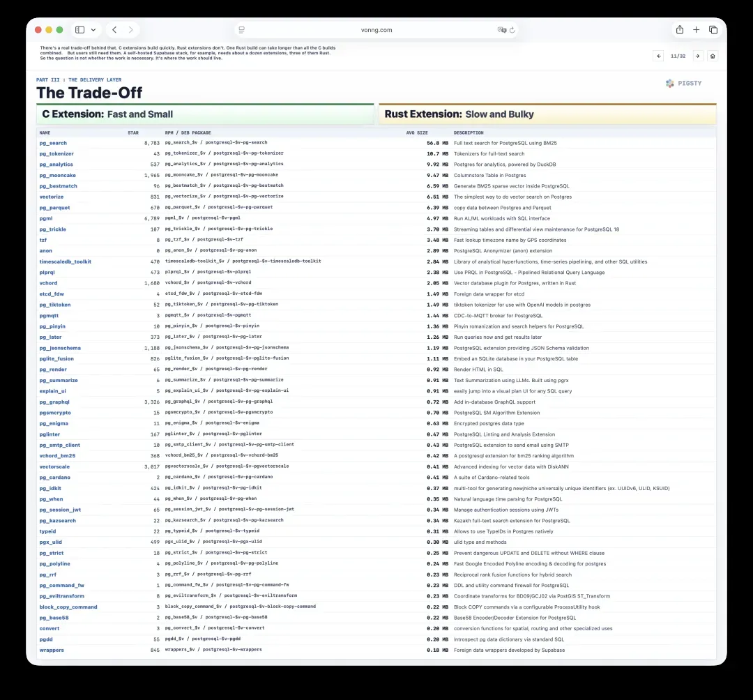Image resolution: width=753 pixels, height=700 pixels.
Task: Go to previous slide arrow
Action: (x=659, y=56)
